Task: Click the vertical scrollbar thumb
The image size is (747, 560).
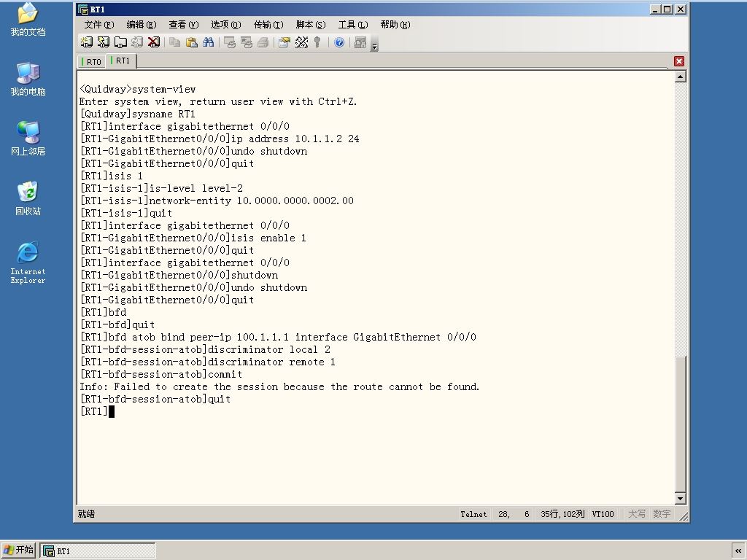Action: point(681,424)
